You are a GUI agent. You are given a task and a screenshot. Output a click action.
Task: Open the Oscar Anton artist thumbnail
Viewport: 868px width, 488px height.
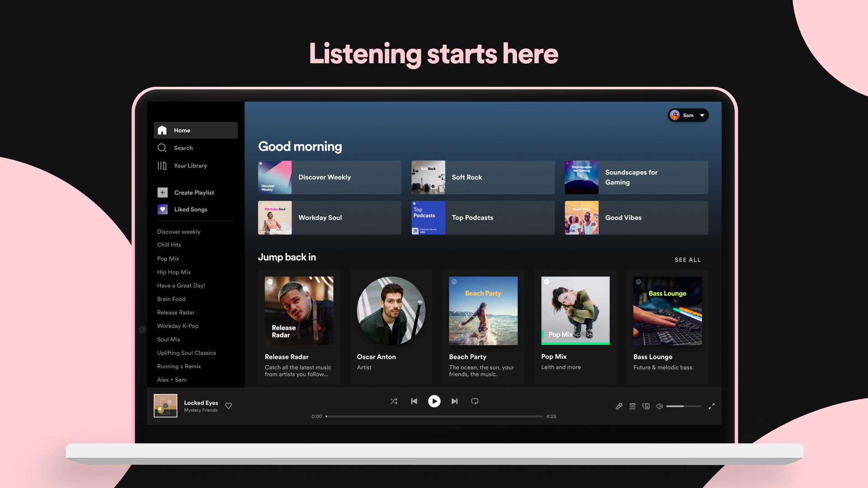pos(391,310)
